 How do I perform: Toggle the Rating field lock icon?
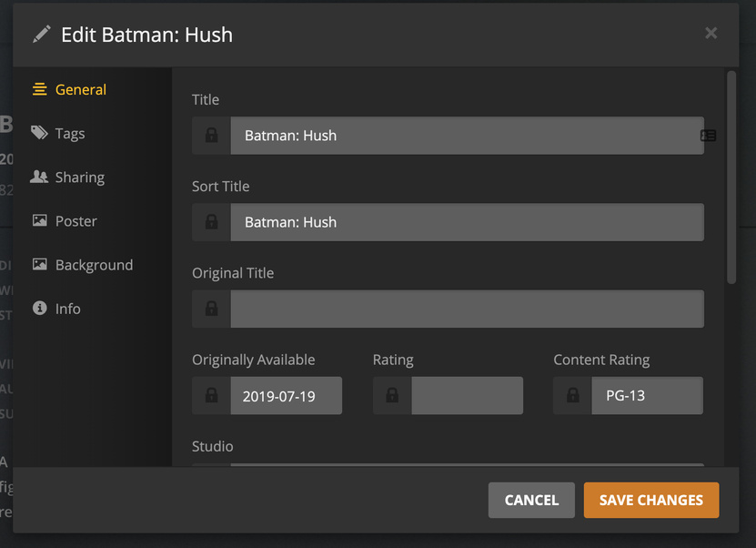click(392, 396)
